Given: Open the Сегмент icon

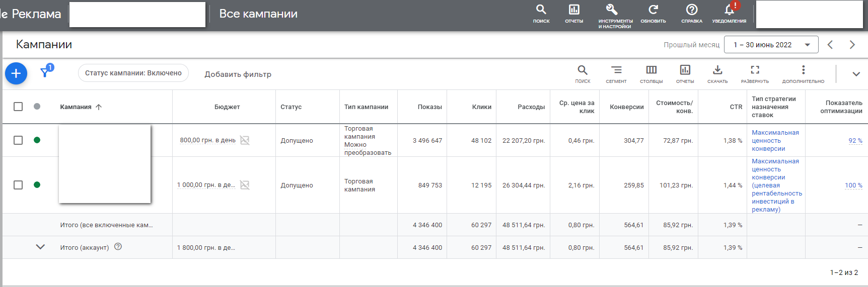Looking at the screenshot, I should pyautogui.click(x=616, y=70).
